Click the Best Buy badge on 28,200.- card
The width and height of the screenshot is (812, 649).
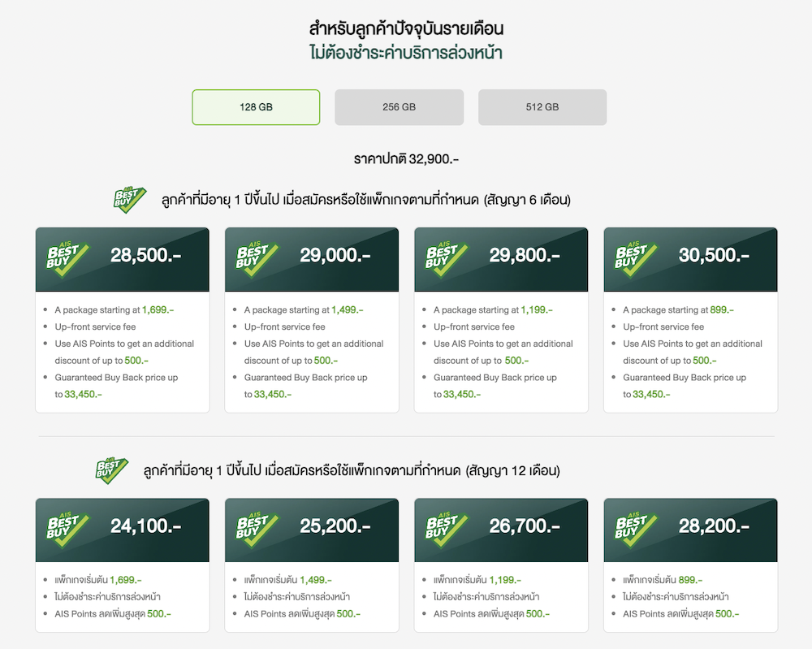(637, 528)
